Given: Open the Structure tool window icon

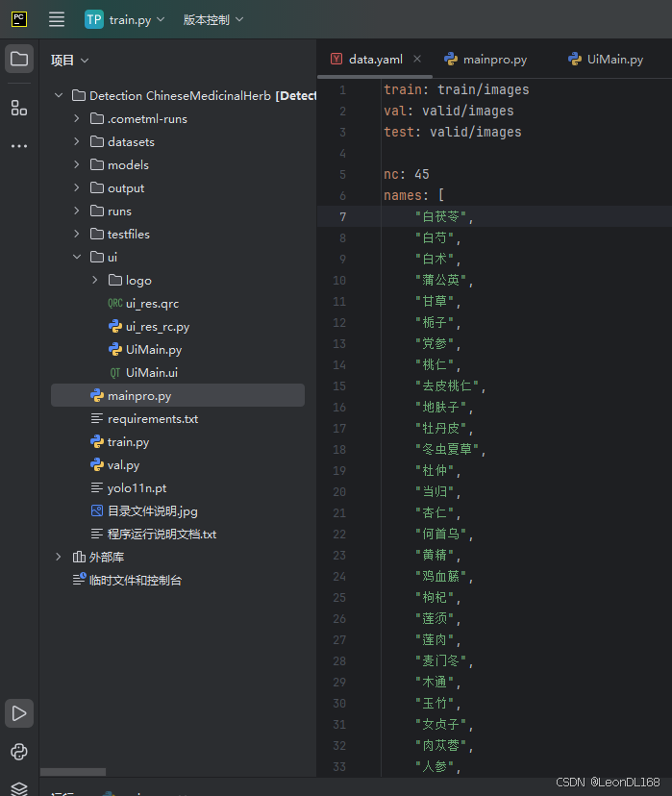Looking at the screenshot, I should coord(19,107).
